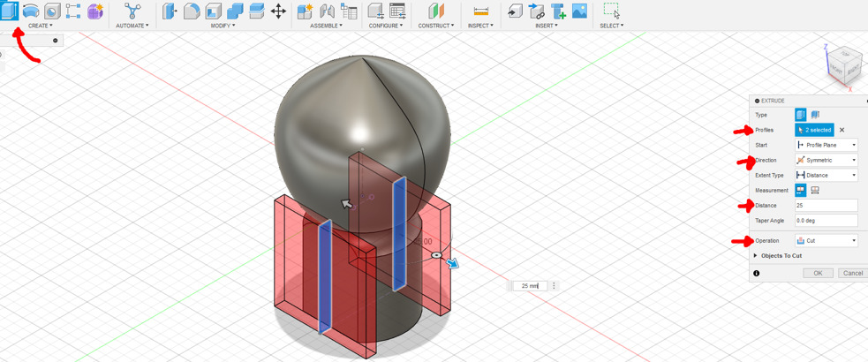
Task: Select the Half Length measurement option
Action: [x=801, y=190]
